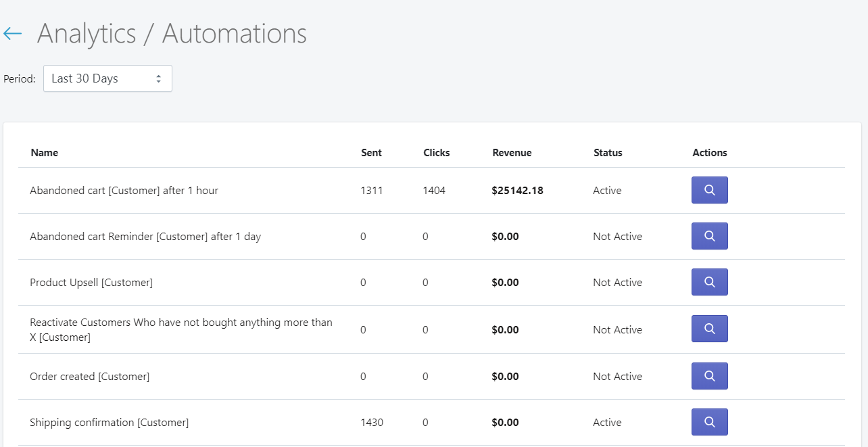Viewport: 868px width, 447px height.
Task: Click Active status of Abandoned cart after 1 hour
Action: [607, 191]
